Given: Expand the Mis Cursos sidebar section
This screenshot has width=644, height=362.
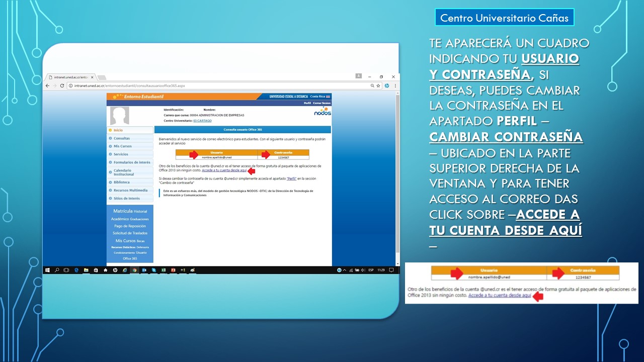Looking at the screenshot, I should pos(122,146).
